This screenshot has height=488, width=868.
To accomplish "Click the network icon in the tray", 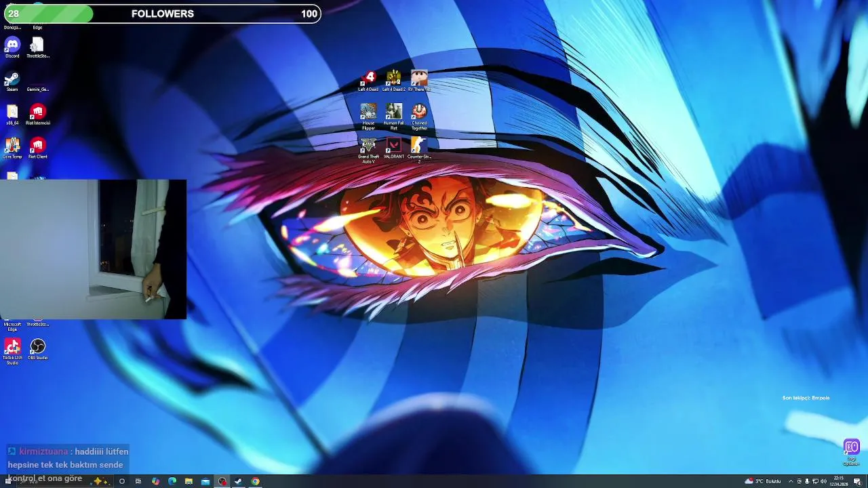I will pos(816,481).
